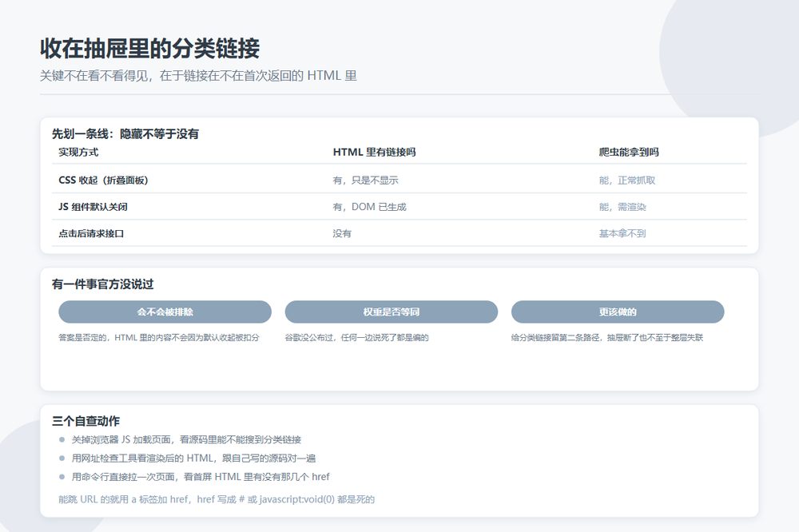Select the CSS 收起（折叠面板）row label

[x=103, y=181]
